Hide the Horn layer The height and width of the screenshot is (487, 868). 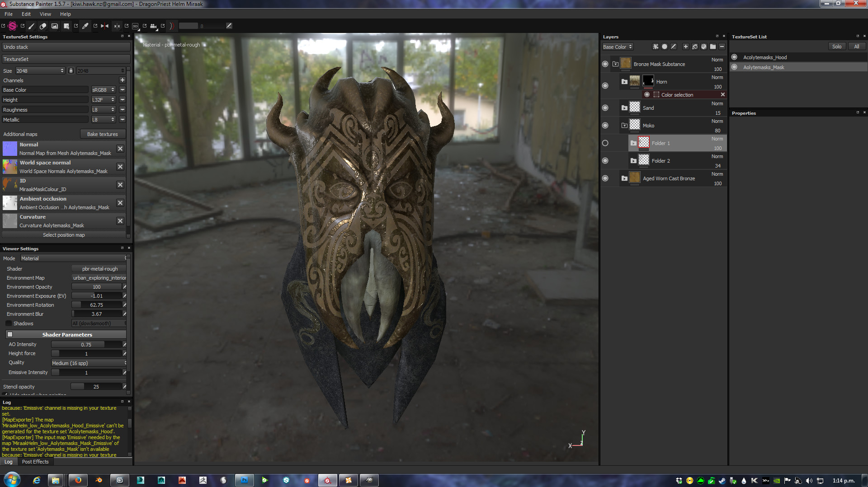click(x=605, y=86)
